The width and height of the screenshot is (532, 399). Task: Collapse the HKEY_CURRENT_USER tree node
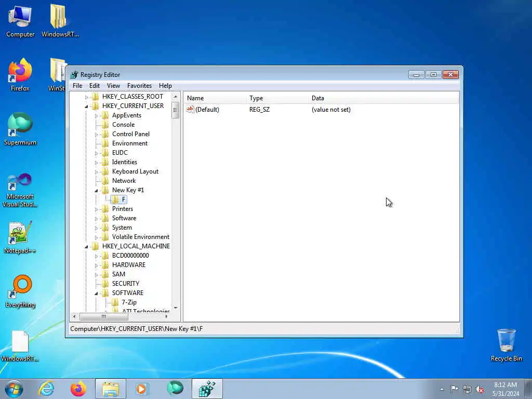pyautogui.click(x=86, y=106)
